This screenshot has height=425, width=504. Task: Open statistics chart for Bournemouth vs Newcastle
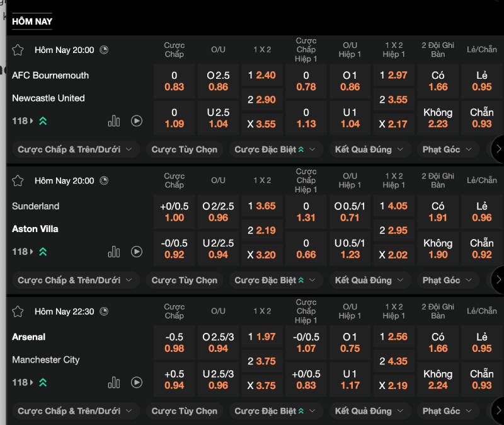tap(114, 121)
